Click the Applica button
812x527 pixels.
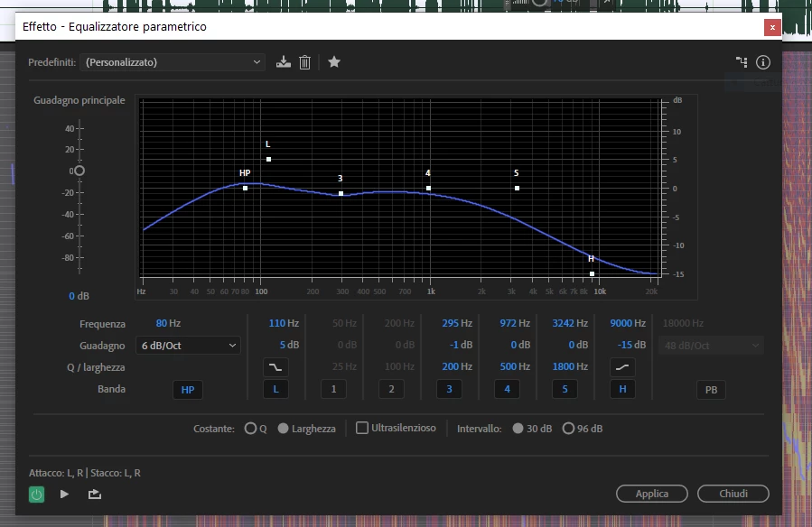652,494
